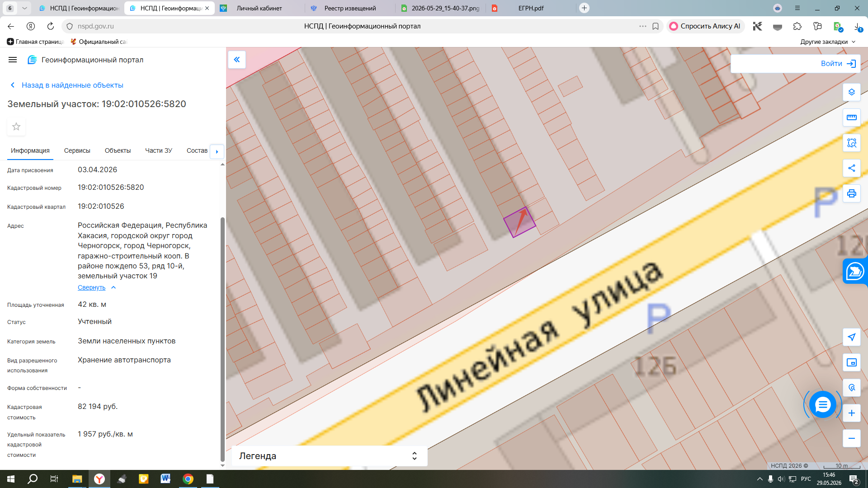
Task: Open the browser extensions puzzle icon
Action: coord(797,26)
